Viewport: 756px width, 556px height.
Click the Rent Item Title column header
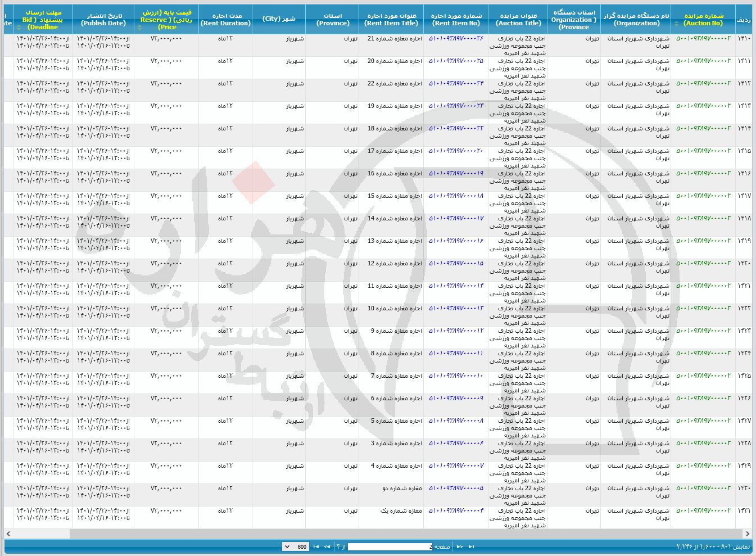[x=391, y=20]
